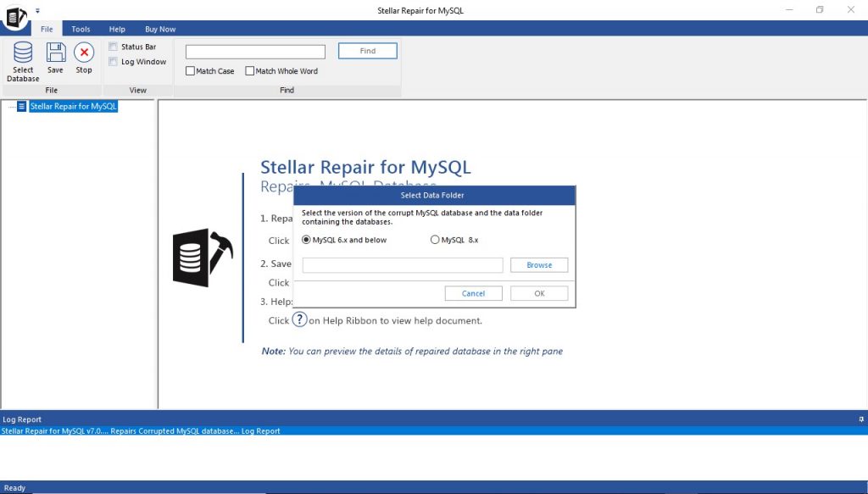Toggle the Log Report pin icon

tap(861, 419)
